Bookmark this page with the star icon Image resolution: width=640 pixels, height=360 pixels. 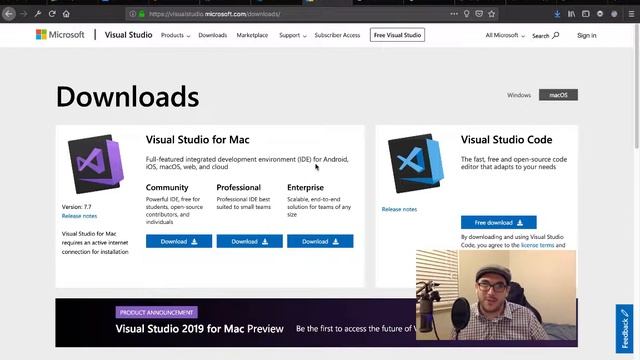pos(492,14)
